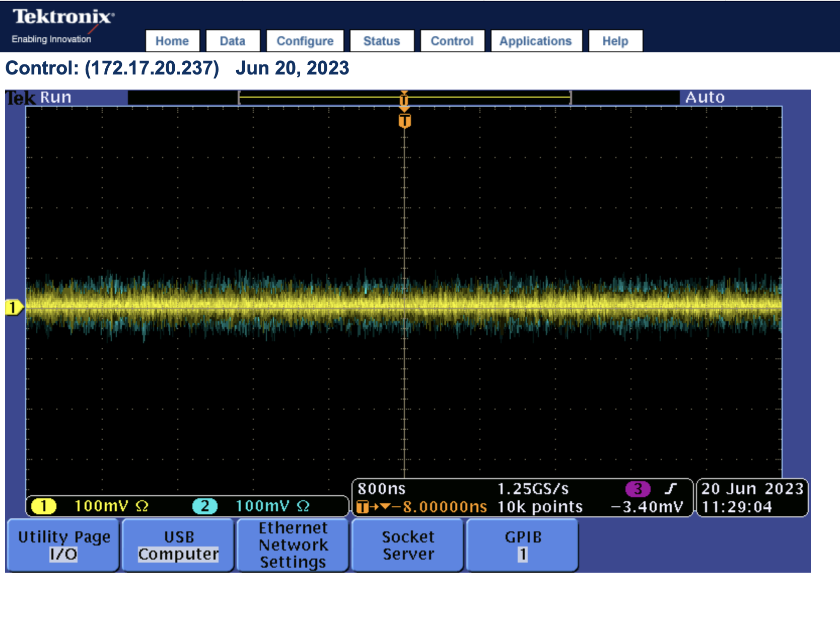Open Ethernet Network Settings
The image size is (840, 625).
pos(293,545)
